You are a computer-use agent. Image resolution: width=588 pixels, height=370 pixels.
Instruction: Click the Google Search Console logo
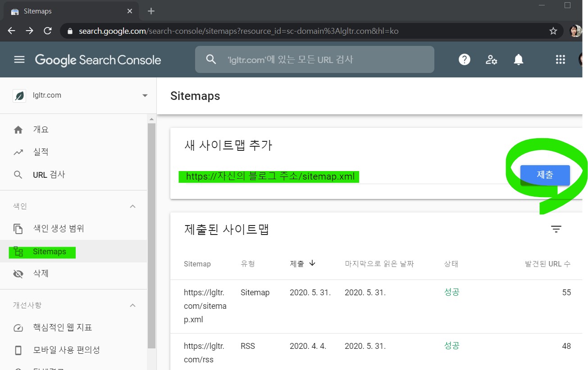[x=98, y=60]
